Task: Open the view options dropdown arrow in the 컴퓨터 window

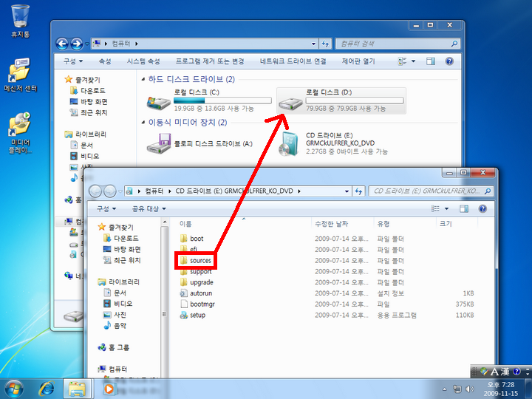Action: [x=413, y=61]
